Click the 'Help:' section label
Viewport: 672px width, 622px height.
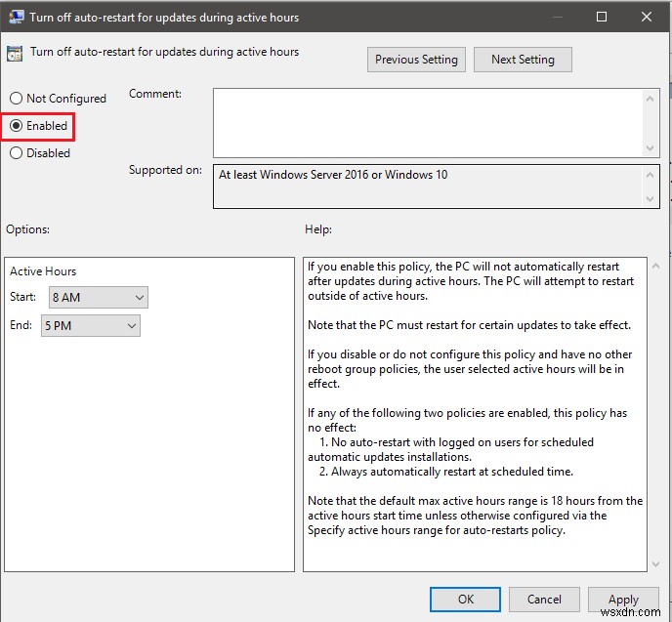pyautogui.click(x=318, y=229)
